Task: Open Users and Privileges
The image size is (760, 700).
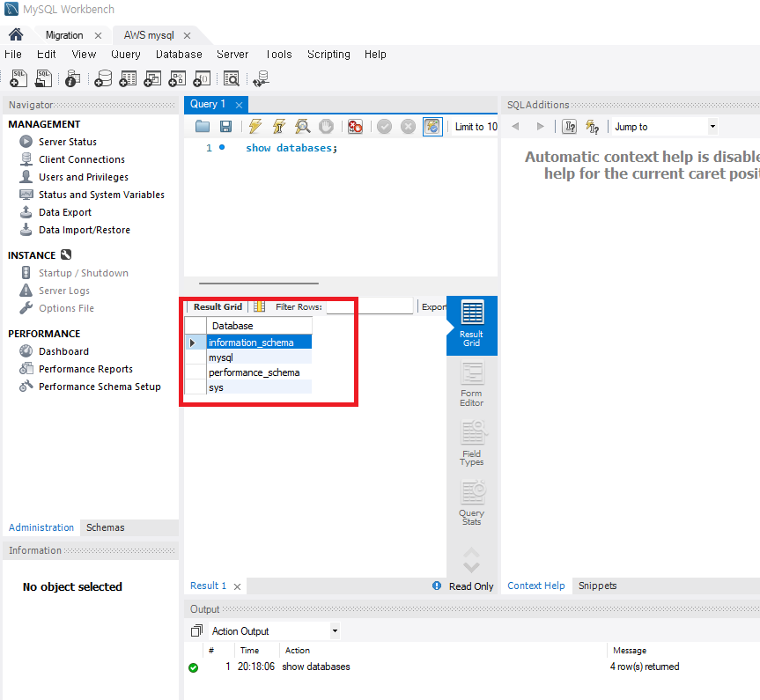Action: [84, 177]
